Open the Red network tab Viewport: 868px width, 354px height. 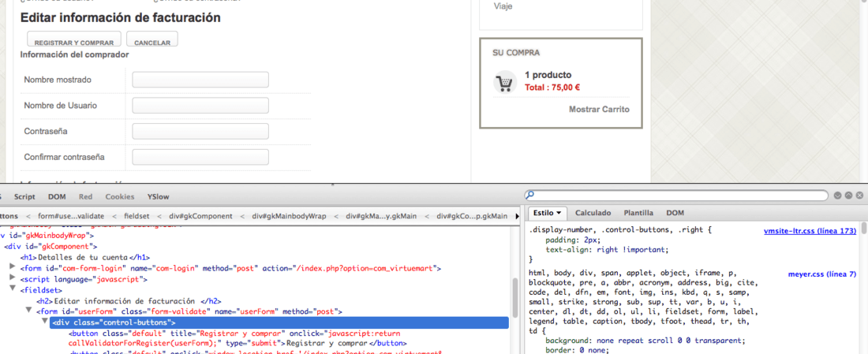click(85, 196)
